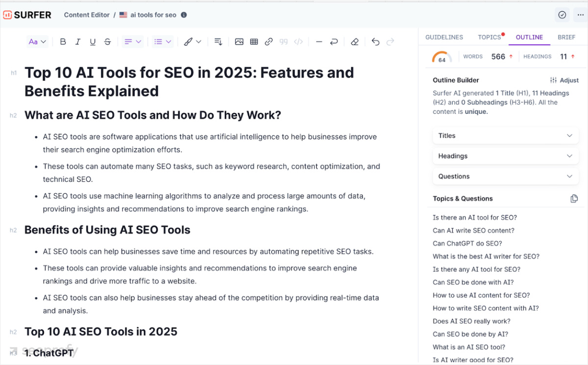
Task: Open the bullet list style dropdown
Action: click(163, 42)
